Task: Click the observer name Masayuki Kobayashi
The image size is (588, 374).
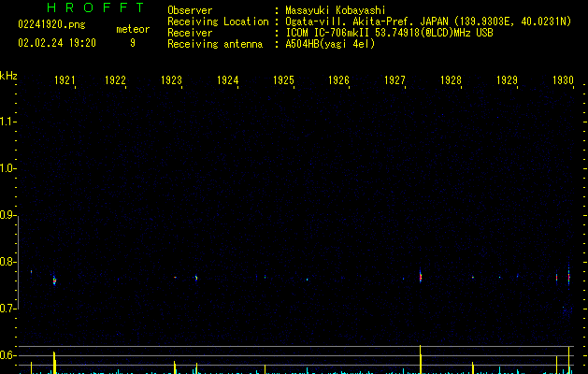Action: pos(336,10)
